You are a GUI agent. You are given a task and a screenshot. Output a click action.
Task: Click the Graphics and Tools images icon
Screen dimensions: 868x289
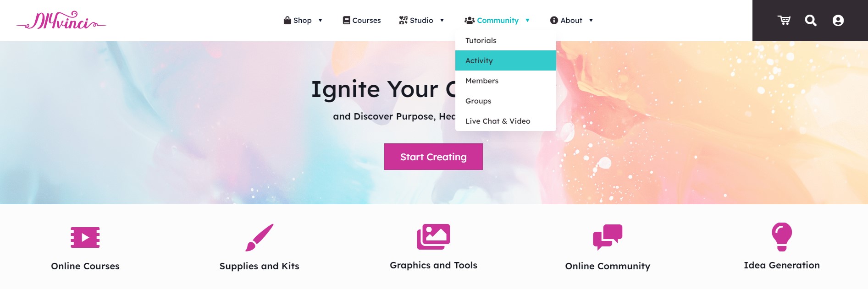(433, 237)
